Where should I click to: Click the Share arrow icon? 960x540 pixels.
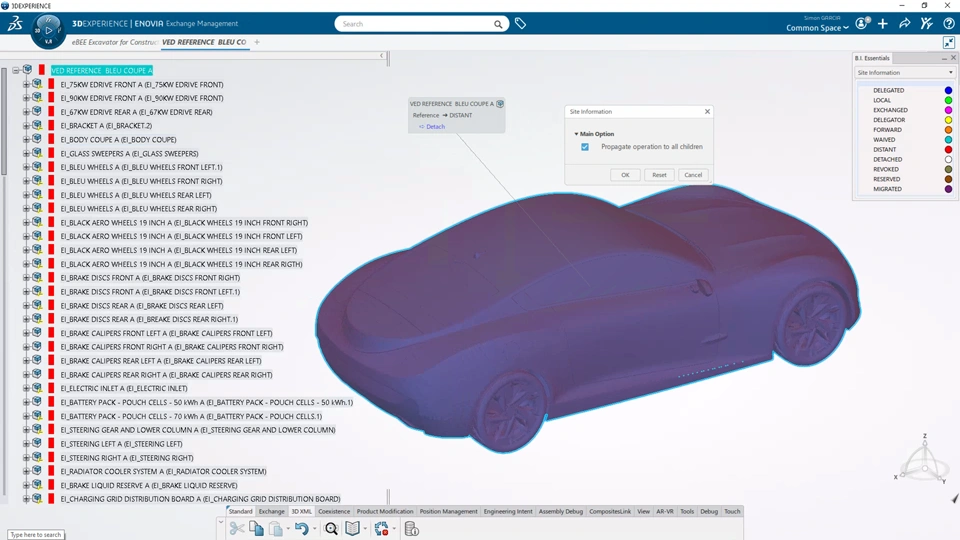904,24
